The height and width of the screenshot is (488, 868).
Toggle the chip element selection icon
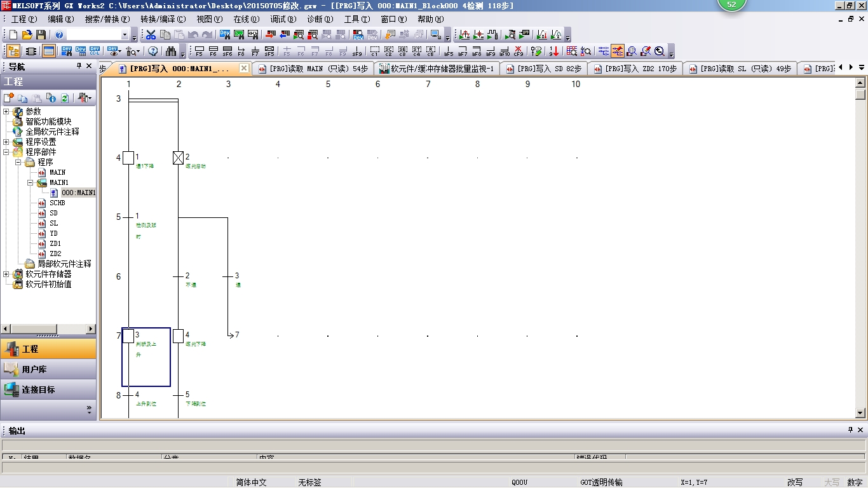[31, 51]
